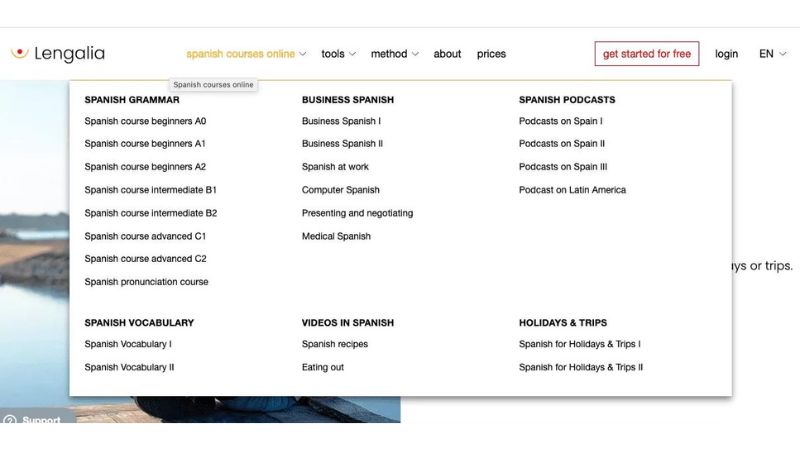Open Podcasts on Spain I
The height and width of the screenshot is (450, 800).
coord(561,121)
